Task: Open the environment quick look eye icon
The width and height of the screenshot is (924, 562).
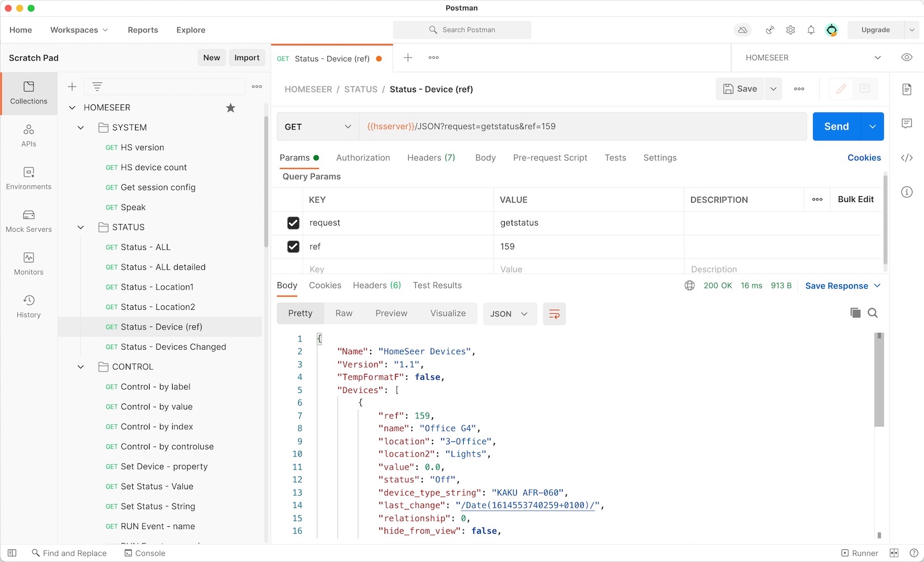Action: tap(907, 58)
